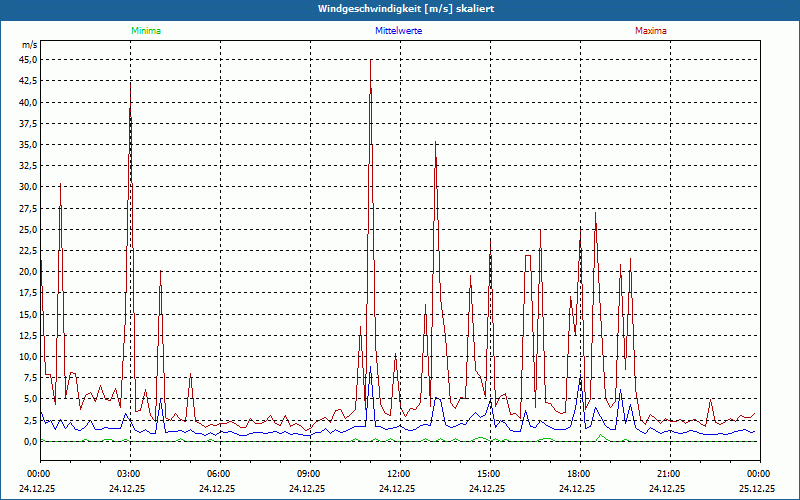
Task: Select the 22,5 y-axis tick label
Action: 27,250
